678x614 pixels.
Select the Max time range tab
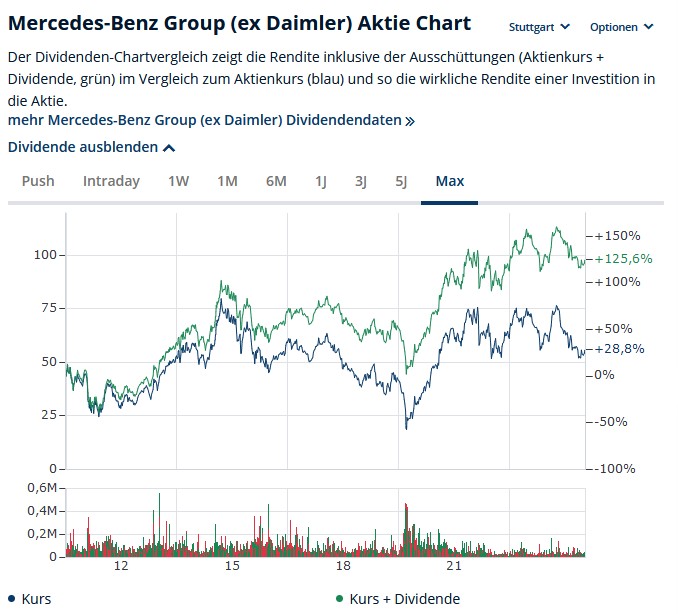(x=449, y=181)
